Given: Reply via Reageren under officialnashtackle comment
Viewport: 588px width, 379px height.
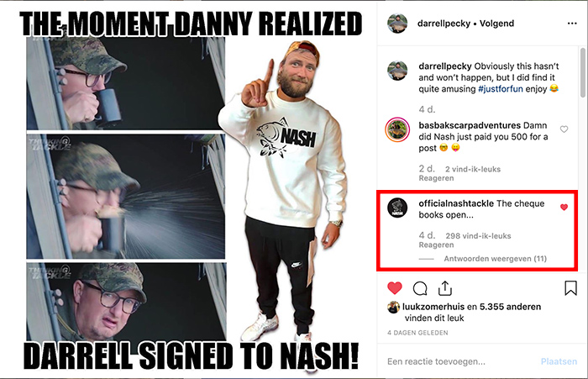Looking at the screenshot, I should 436,245.
